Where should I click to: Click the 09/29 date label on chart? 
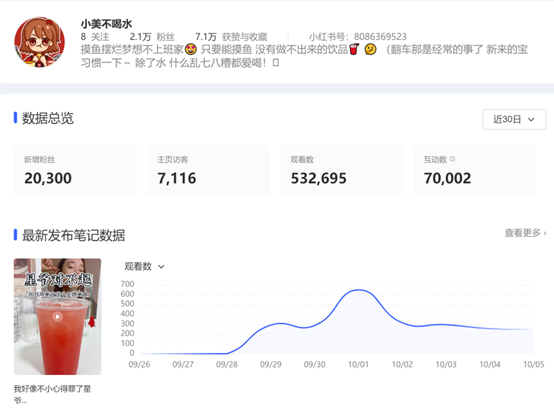coord(271,364)
